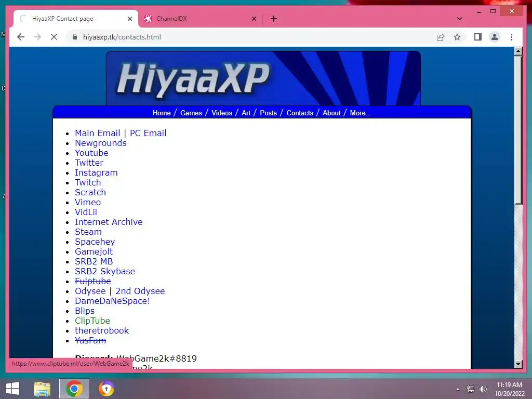The width and height of the screenshot is (532, 399).
Task: Stop loading the page with the X button
Action: [54, 37]
